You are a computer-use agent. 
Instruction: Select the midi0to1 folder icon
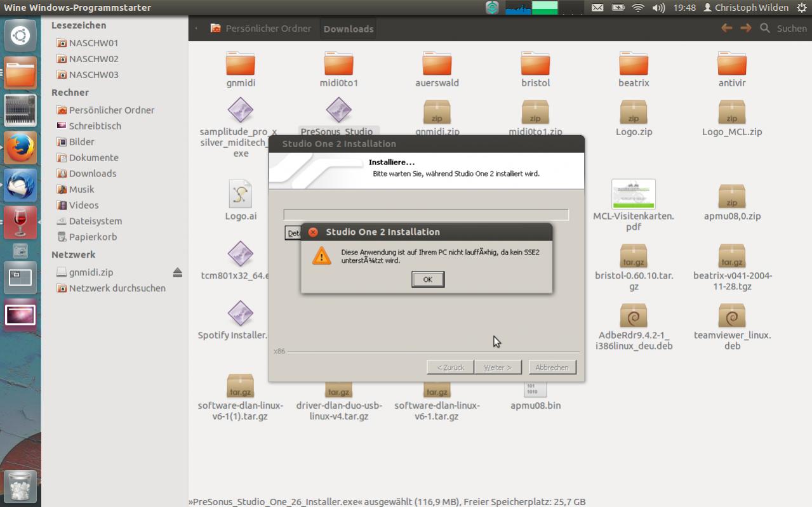pos(338,63)
